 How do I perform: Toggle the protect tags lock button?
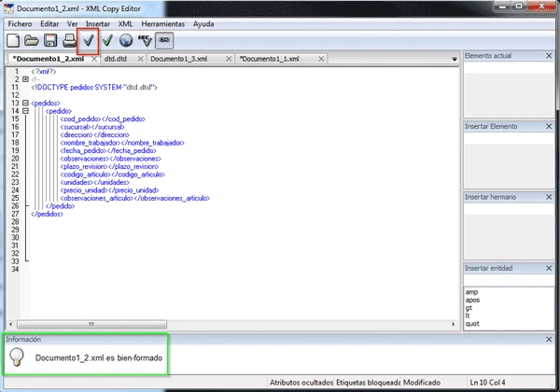pos(164,40)
